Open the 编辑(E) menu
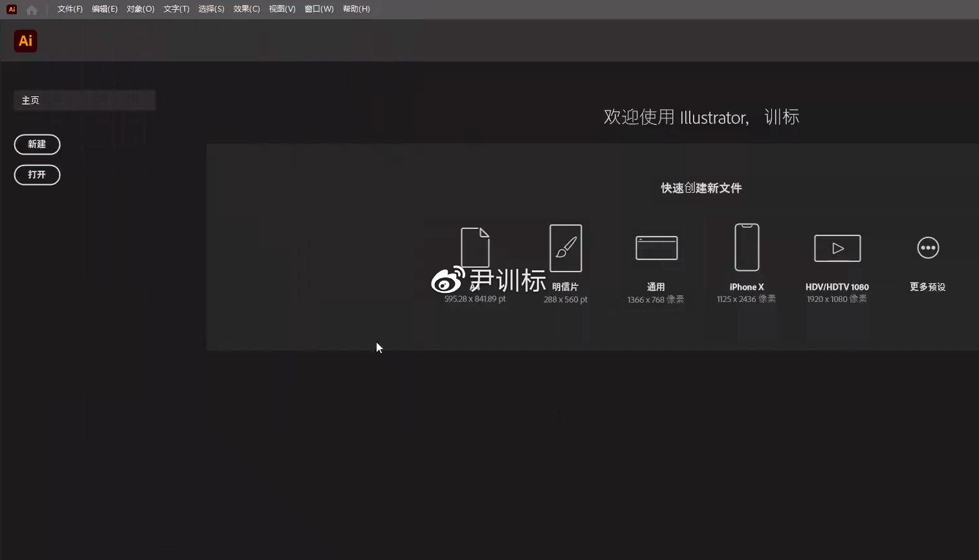The width and height of the screenshot is (979, 560). tap(105, 9)
